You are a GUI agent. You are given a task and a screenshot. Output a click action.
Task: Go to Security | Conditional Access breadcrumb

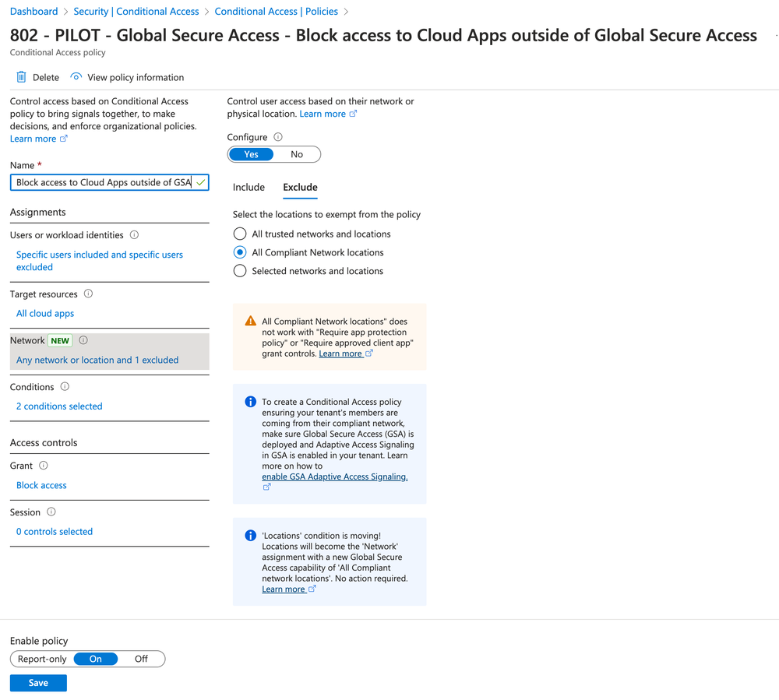click(x=136, y=12)
